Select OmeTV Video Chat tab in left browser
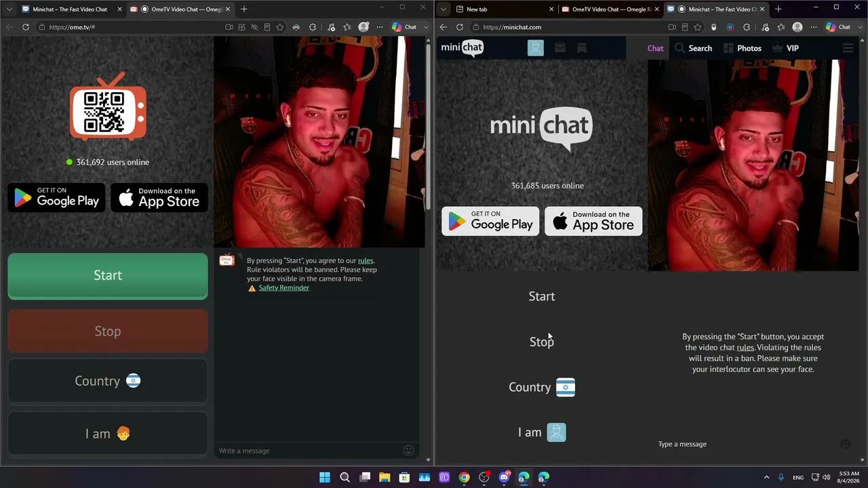This screenshot has width=868, height=488. click(x=180, y=9)
